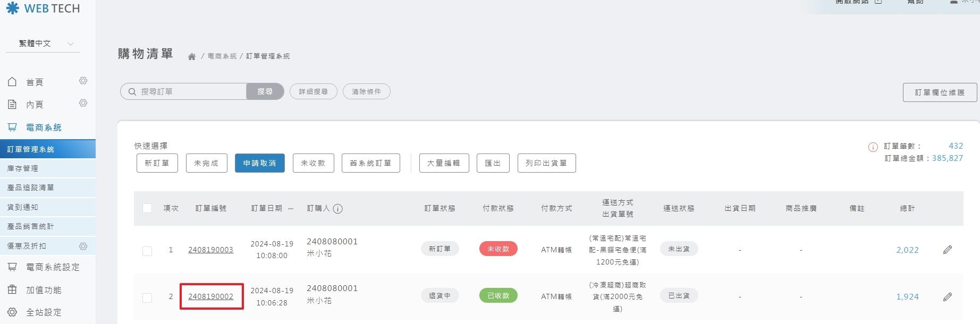Click the gear icon beside 內頁

(83, 103)
